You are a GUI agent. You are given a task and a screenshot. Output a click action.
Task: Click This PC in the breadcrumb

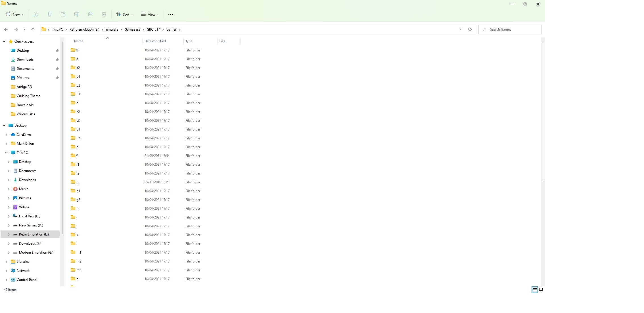(x=57, y=30)
